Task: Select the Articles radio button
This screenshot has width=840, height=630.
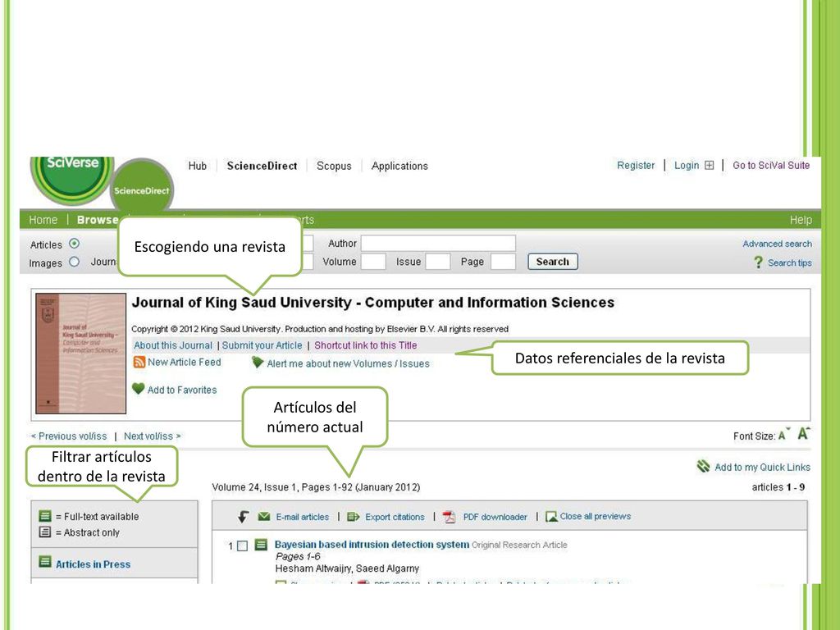Action: [75, 244]
